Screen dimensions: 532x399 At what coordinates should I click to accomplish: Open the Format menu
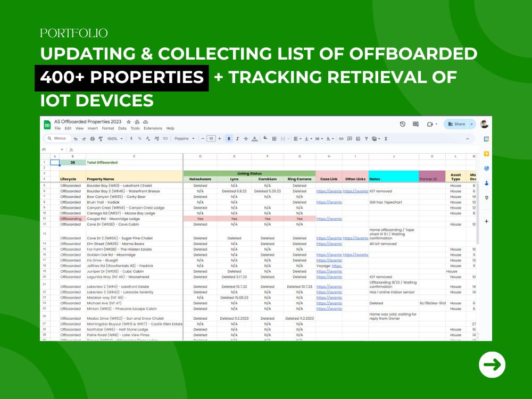tap(108, 129)
